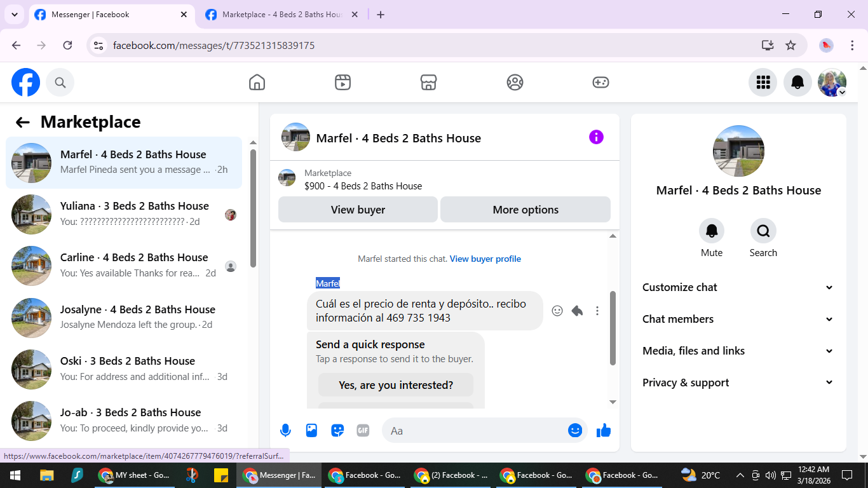Open the Reels video icon
The width and height of the screenshot is (868, 488).
342,83
